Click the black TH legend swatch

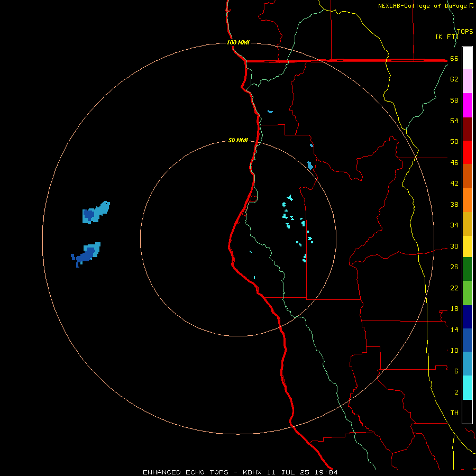[x=467, y=411]
